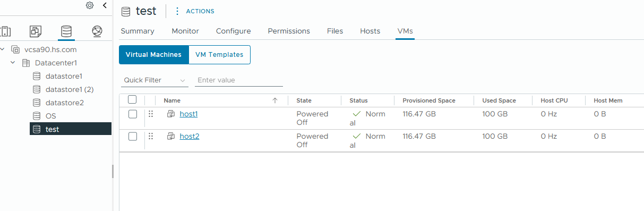
Task: Toggle the select-all checkbox in table header
Action: coord(133,99)
